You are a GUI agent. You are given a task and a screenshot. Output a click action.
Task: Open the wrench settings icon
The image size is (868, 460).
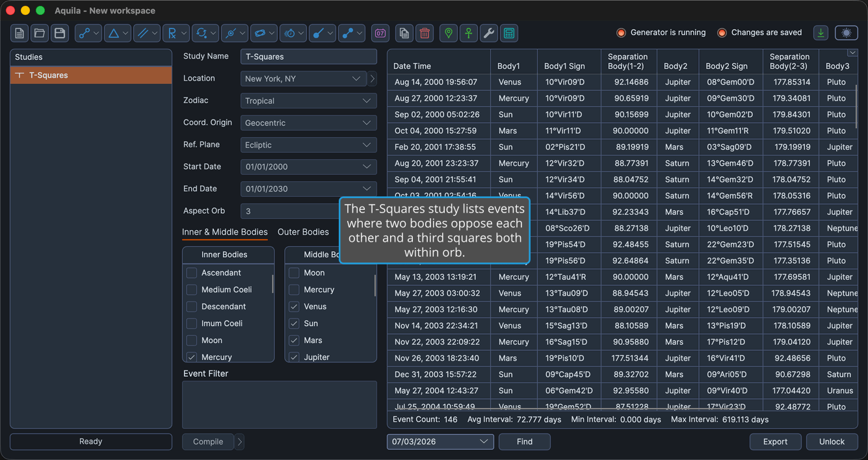[x=489, y=33]
